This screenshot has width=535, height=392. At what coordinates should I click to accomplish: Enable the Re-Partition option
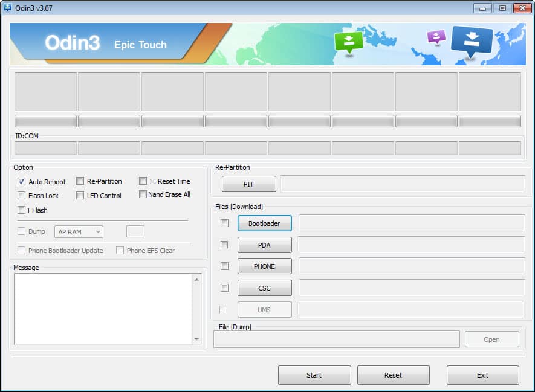(80, 181)
